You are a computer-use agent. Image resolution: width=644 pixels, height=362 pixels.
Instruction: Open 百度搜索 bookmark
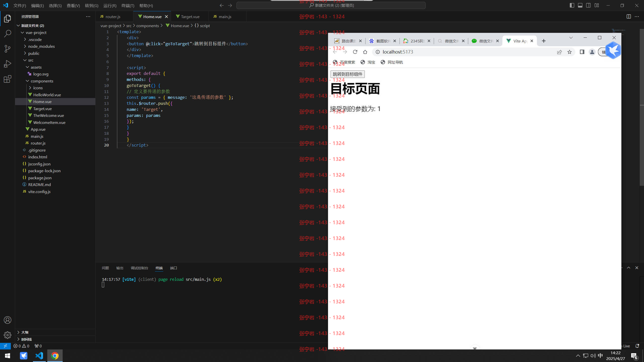point(344,62)
